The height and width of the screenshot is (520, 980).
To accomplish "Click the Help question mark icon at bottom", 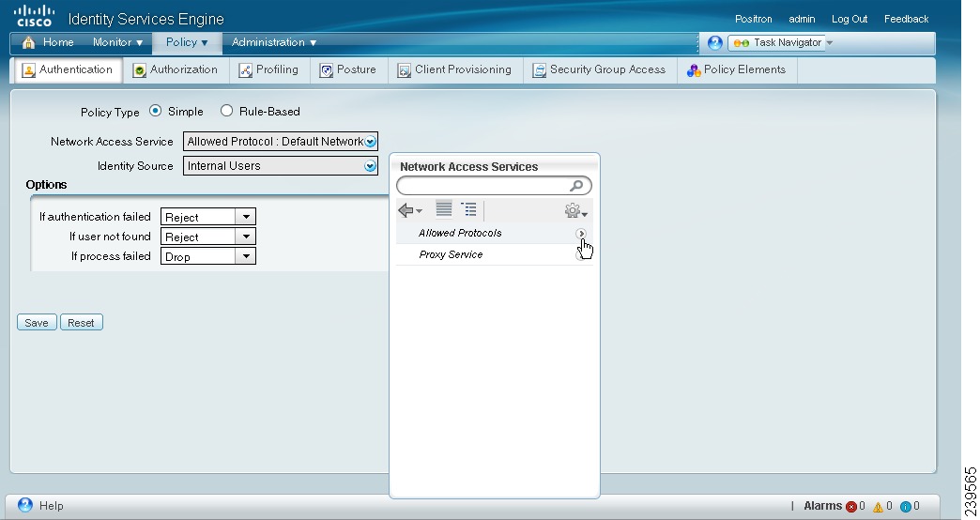I will pyautogui.click(x=25, y=505).
